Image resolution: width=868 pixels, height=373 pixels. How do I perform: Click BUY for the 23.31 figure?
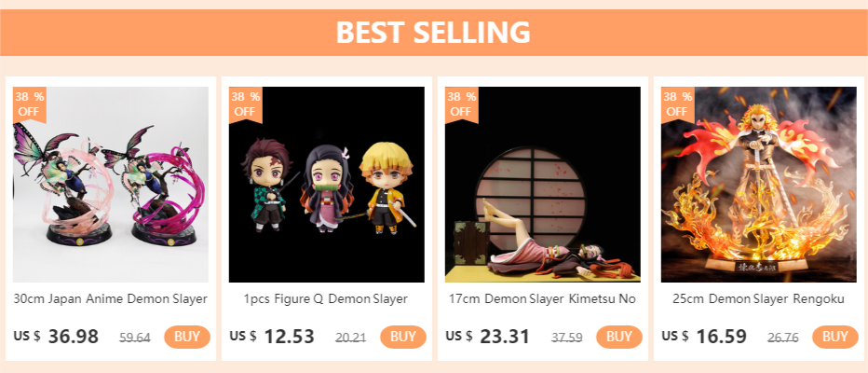(619, 337)
